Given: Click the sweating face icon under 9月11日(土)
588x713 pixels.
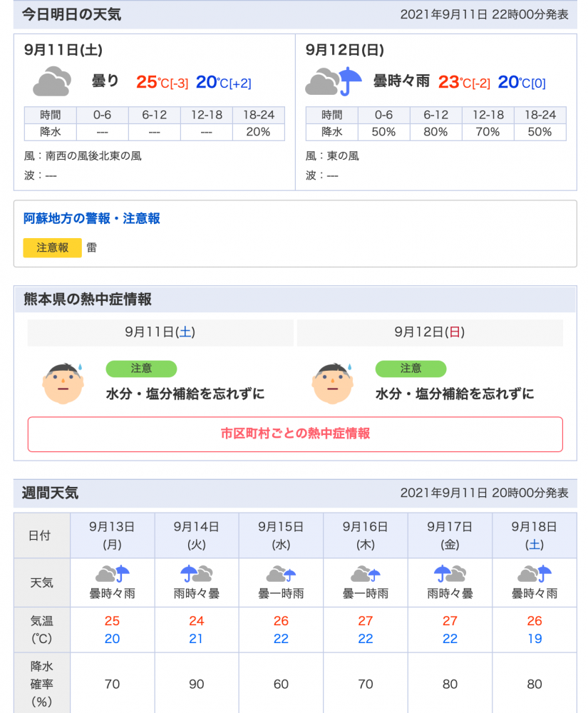Looking at the screenshot, I should click(63, 383).
